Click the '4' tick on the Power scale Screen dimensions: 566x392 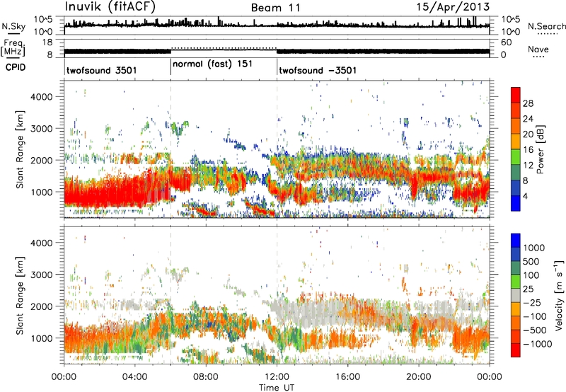click(525, 196)
